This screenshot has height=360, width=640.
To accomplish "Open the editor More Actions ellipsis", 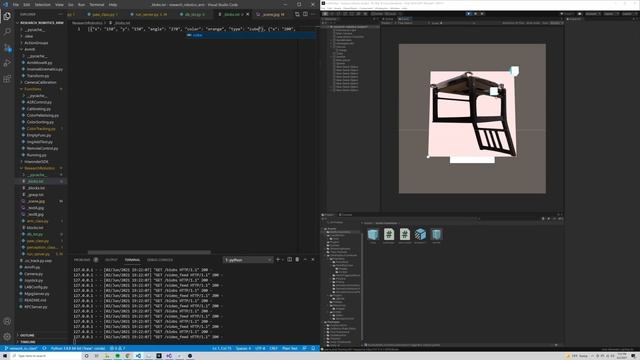I will pyautogui.click(x=313, y=14).
